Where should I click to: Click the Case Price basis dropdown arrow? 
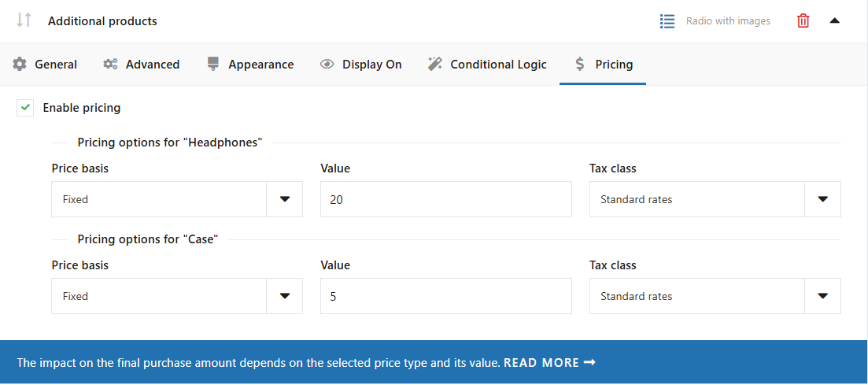click(x=285, y=296)
